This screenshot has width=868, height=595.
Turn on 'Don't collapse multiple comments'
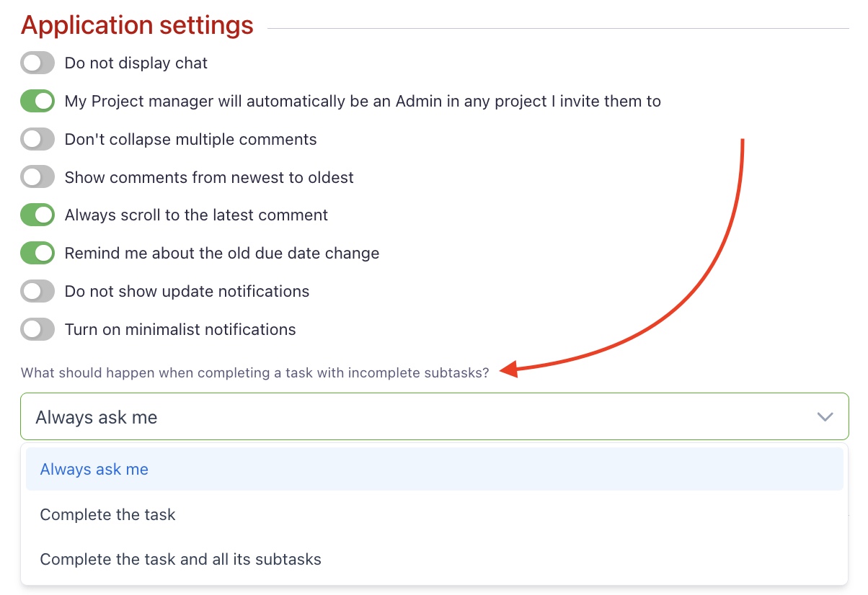(37, 139)
